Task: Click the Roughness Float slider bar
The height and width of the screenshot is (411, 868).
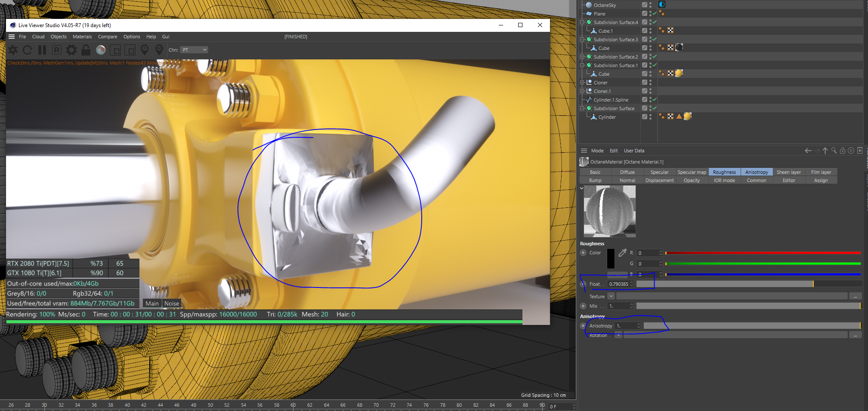Action: coord(749,284)
